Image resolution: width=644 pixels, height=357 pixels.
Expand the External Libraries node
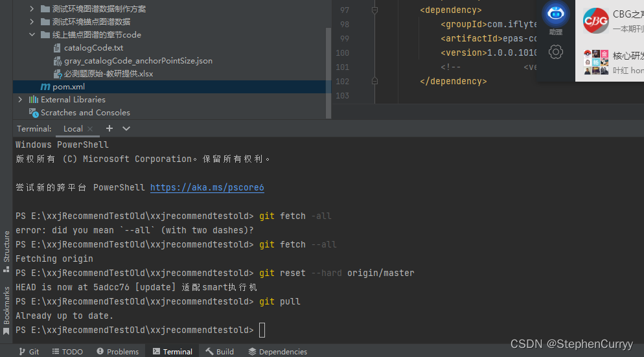20,99
